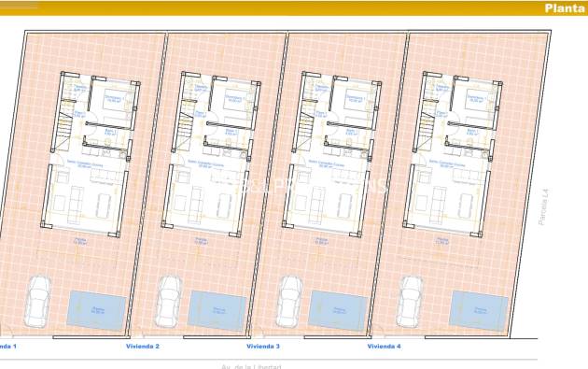
Task: Click the Porche label below Vivienda 2 house
Action: pyautogui.click(x=201, y=241)
